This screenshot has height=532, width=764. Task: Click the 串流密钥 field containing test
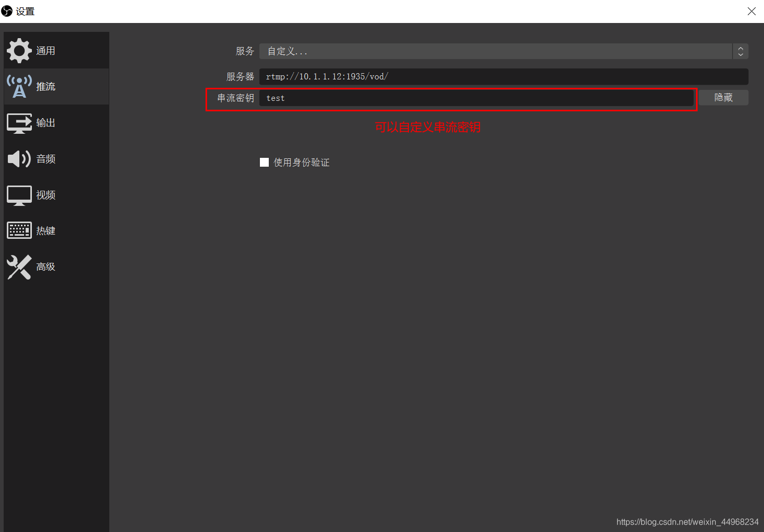[476, 98]
